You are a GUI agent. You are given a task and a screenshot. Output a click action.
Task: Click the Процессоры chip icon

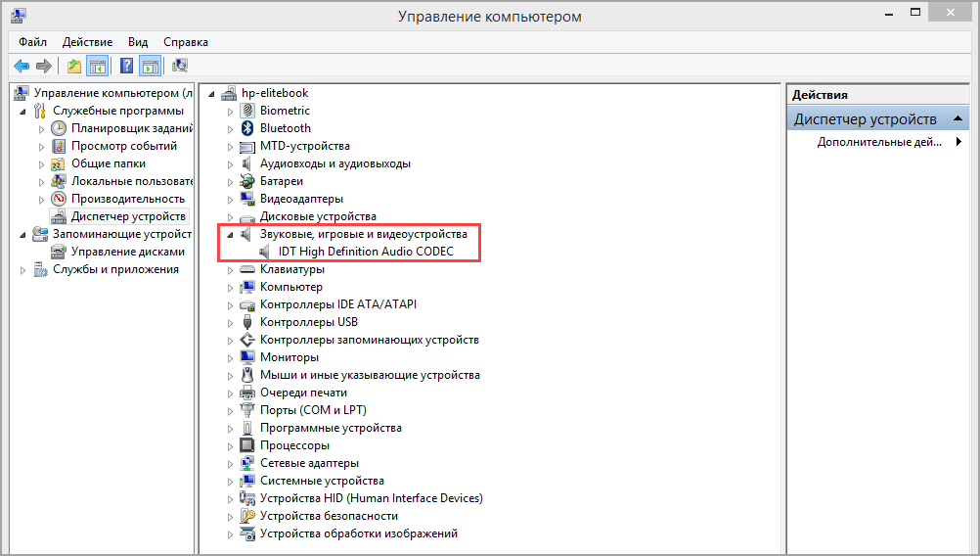point(247,445)
